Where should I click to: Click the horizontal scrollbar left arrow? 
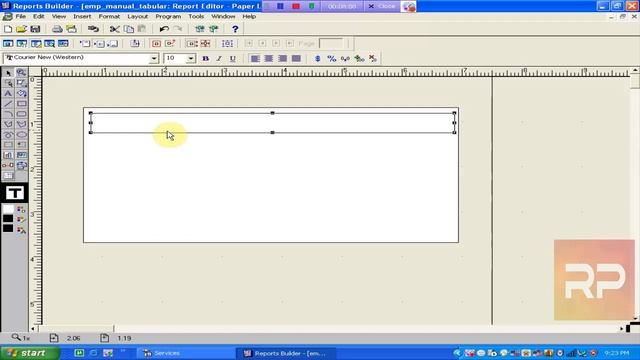point(33,328)
